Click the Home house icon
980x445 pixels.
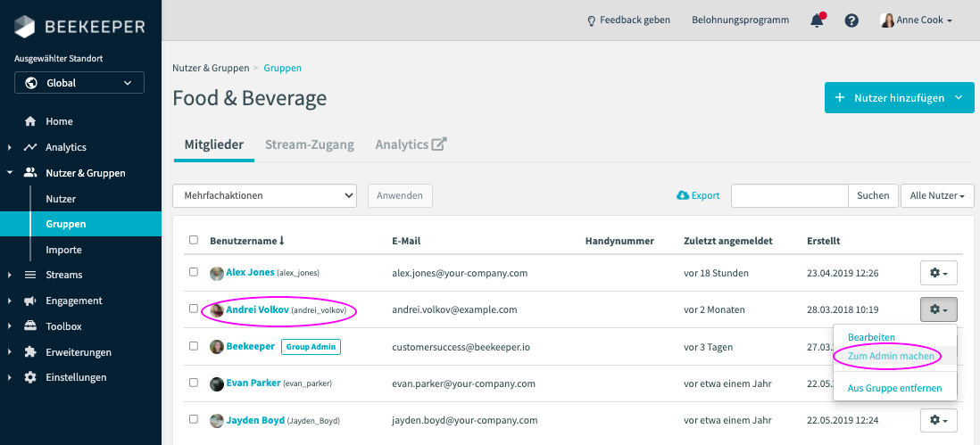[x=30, y=121]
